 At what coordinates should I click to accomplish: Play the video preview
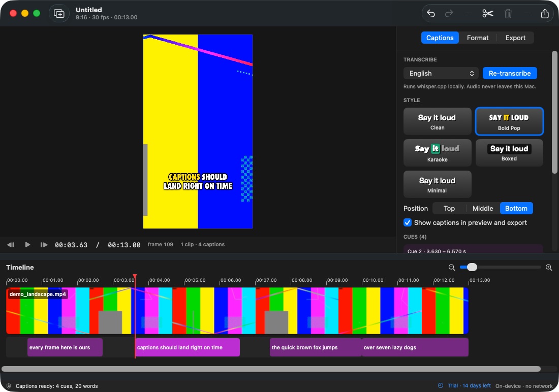pos(27,244)
